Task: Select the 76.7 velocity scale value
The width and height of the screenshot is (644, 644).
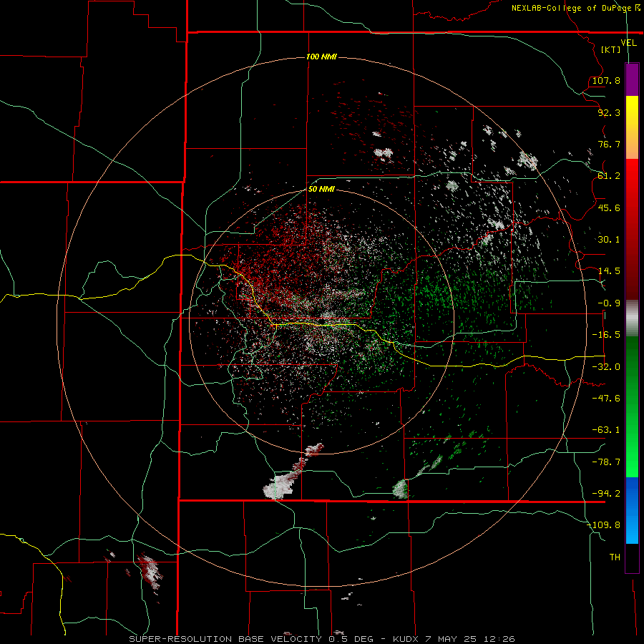Action: point(609,144)
